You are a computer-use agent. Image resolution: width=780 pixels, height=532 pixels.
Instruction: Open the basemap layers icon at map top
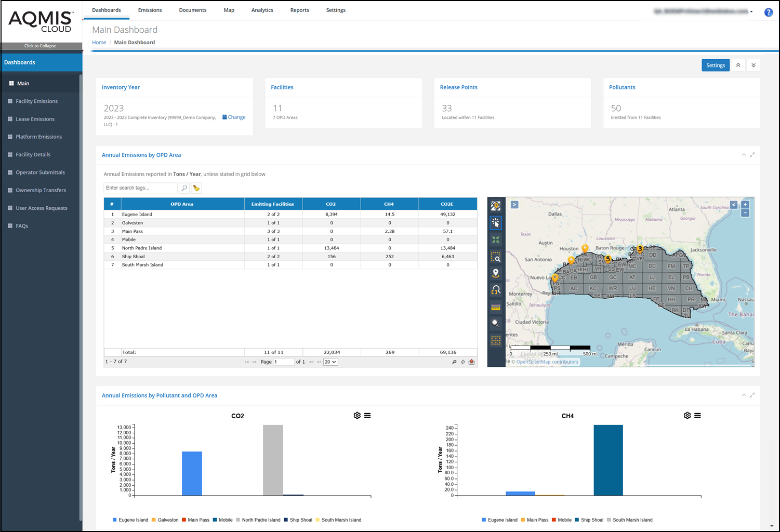pos(496,206)
